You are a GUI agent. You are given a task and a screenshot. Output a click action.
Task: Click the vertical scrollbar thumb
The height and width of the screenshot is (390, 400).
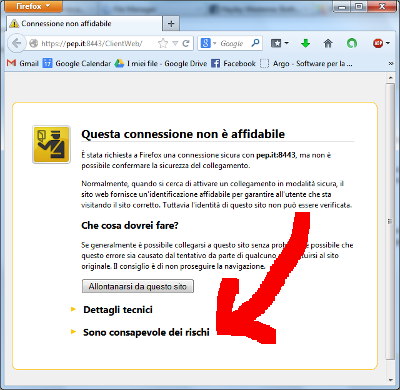390,221
